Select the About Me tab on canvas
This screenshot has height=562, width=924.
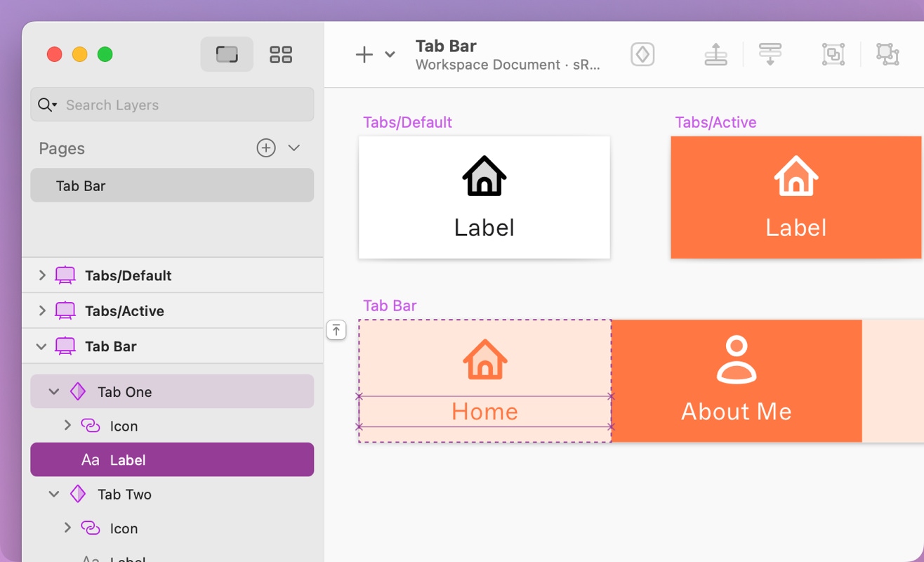pos(736,381)
